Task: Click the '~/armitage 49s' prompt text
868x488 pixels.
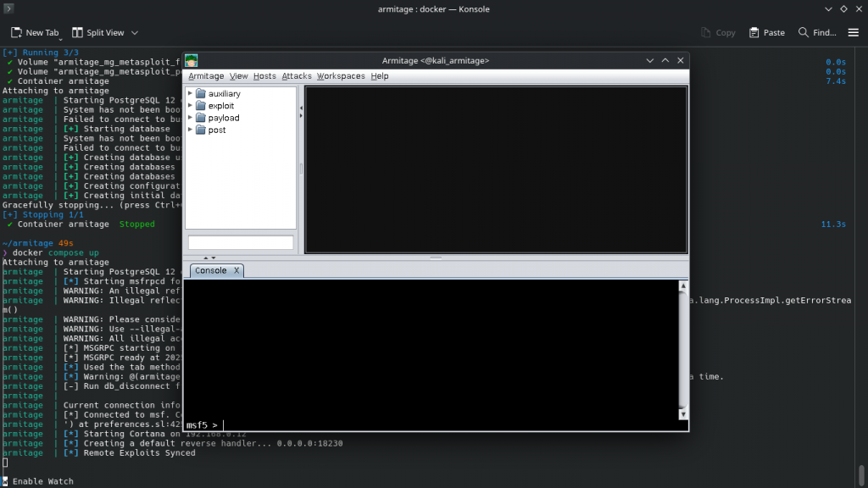Action: 37,243
